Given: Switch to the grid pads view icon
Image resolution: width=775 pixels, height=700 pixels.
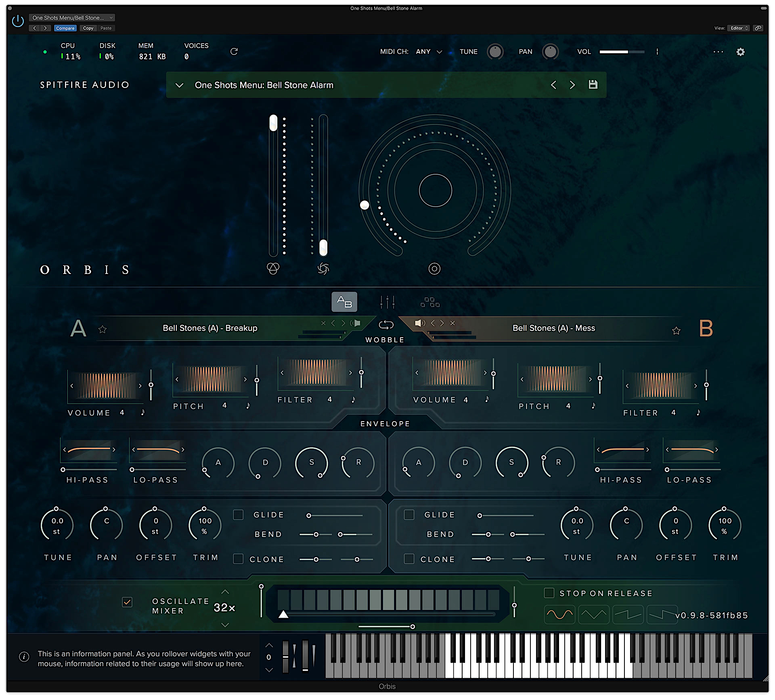Looking at the screenshot, I should tap(429, 302).
